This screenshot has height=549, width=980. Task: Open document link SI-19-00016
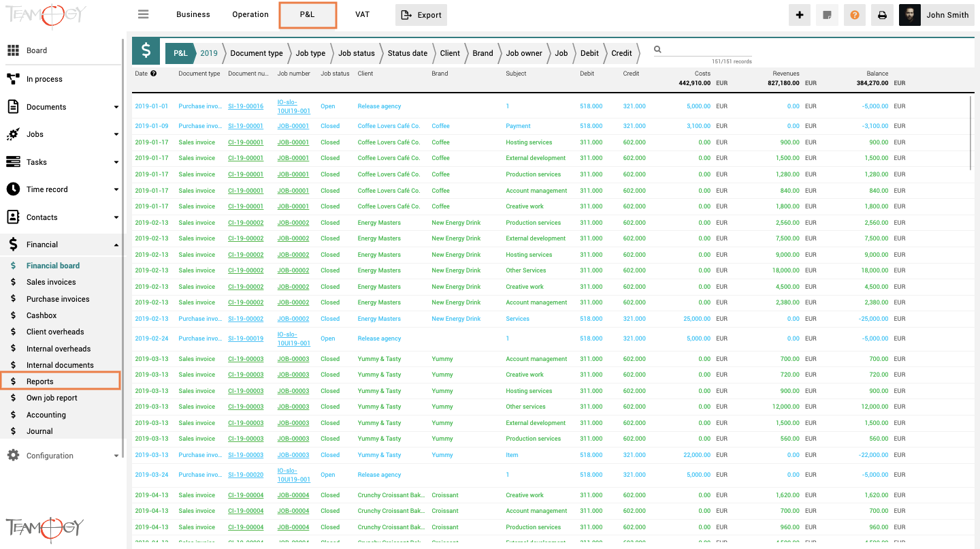click(x=246, y=106)
